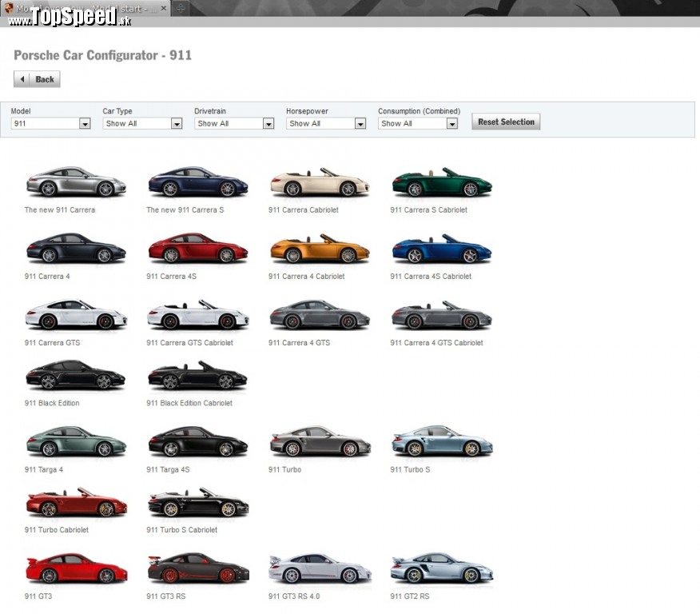The width and height of the screenshot is (700, 614).
Task: Click '911 Carrera S Cabriolet' label
Action: (428, 209)
